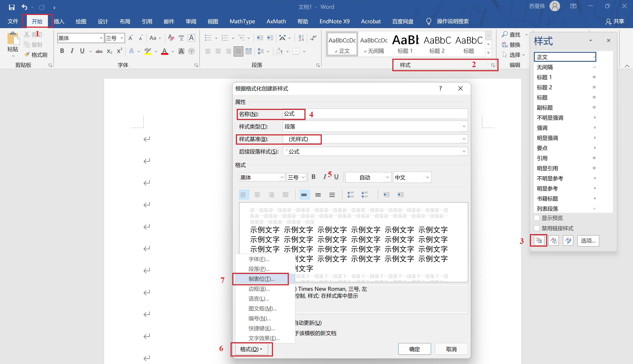Save the document with the floppy icon
Screen dimensions: 633x364
[x=11, y=7]
